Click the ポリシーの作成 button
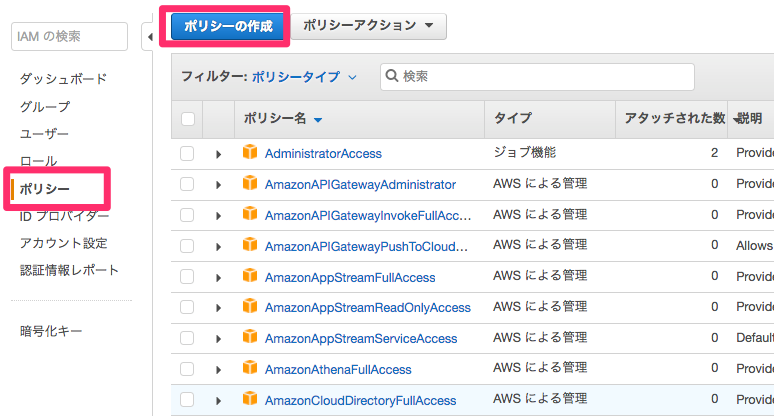Screen dimensions: 774x416 coord(228,26)
